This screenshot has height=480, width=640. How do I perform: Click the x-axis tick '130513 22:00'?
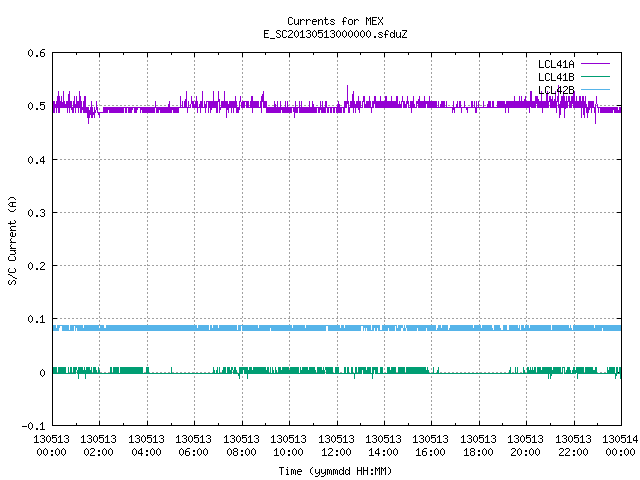[573, 446]
